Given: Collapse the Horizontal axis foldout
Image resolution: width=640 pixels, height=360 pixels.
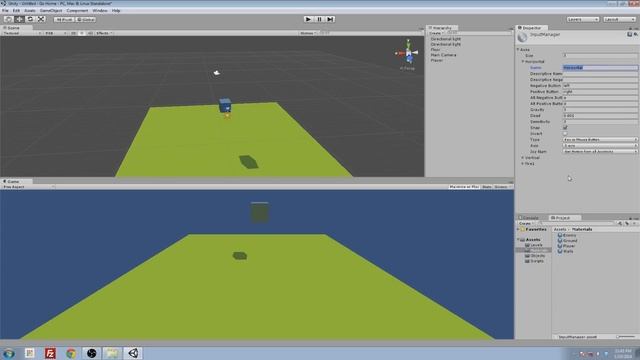Looking at the screenshot, I should pos(523,62).
